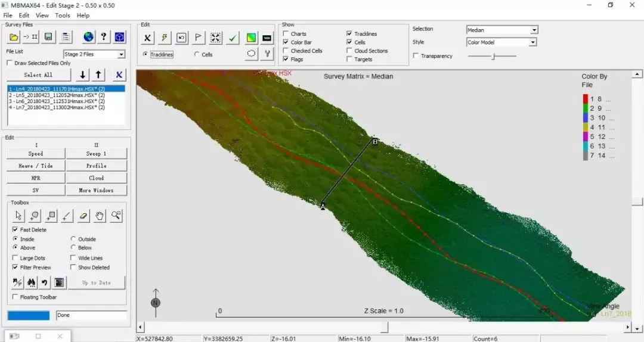Open the wrench tool settings icon
Screen dimensions: 644x342
click(x=267, y=54)
